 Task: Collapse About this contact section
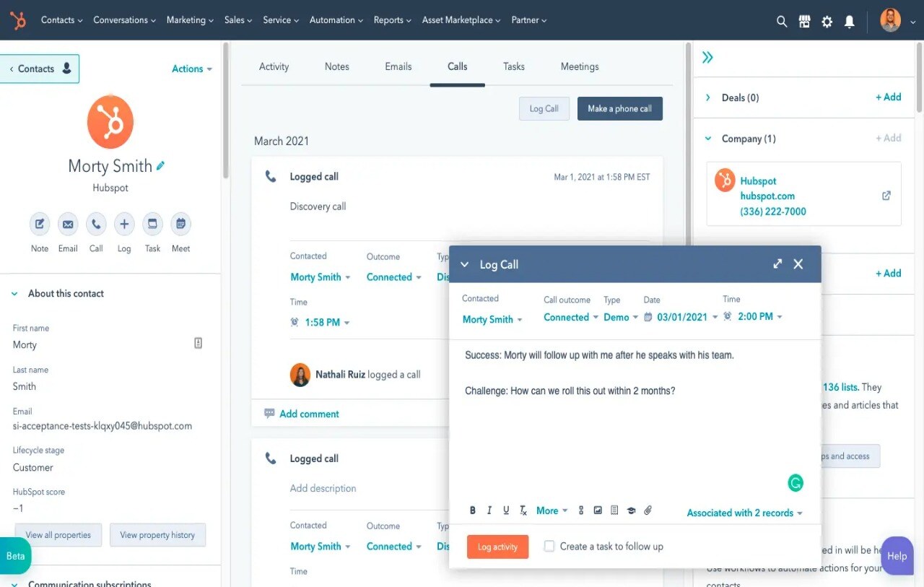pyautogui.click(x=14, y=294)
